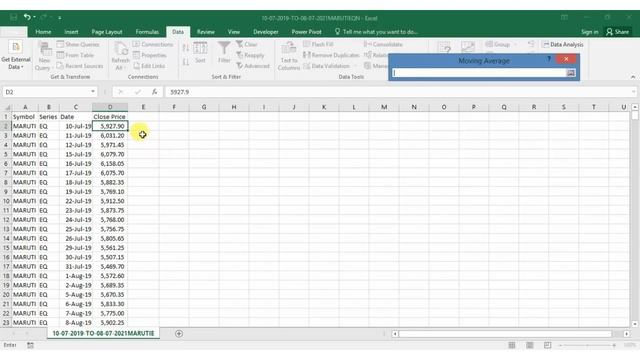This screenshot has width=640, height=360.
Task: Click Edit Links
Action: [149, 66]
